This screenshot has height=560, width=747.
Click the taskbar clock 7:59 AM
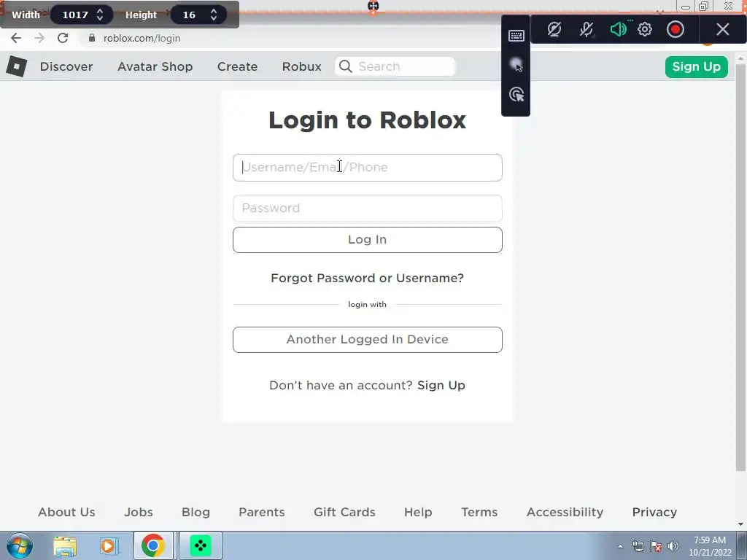[709, 540]
